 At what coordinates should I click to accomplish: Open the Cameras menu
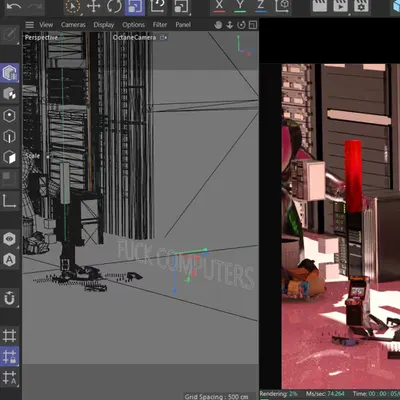click(x=73, y=25)
